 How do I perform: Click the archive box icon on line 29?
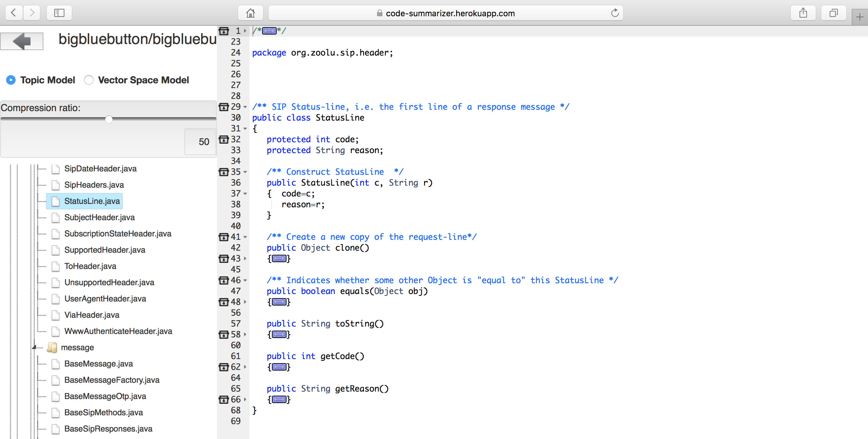pos(224,107)
